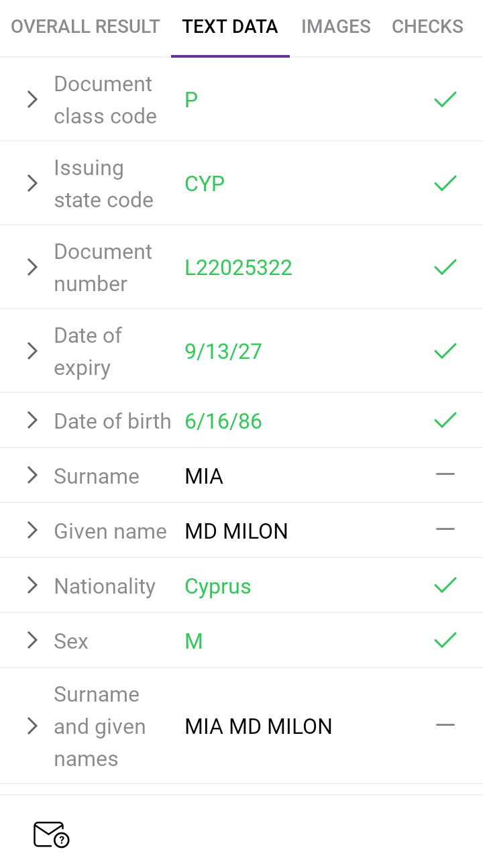Screen dimensions: 483x868
Task: Expand the Document class code row
Action: 32,100
